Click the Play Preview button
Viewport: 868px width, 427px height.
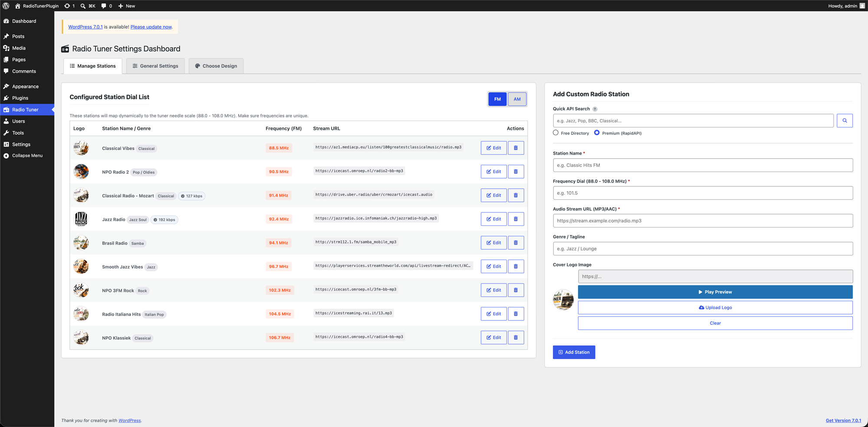click(x=715, y=292)
